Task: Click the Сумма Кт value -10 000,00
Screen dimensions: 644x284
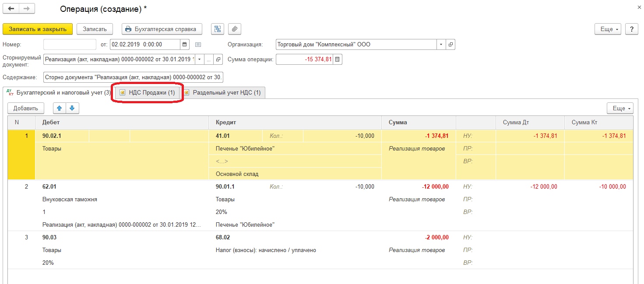Action: [612, 187]
